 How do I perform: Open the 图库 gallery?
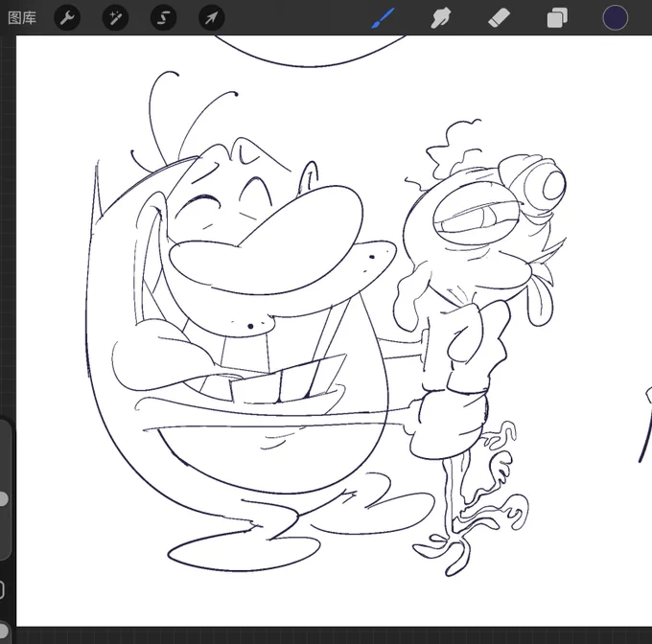point(22,18)
